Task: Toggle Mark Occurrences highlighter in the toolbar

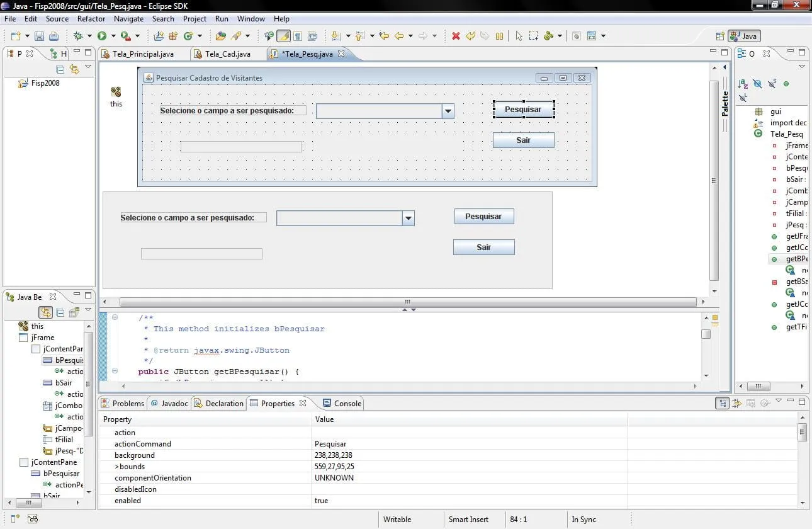Action: point(283,37)
